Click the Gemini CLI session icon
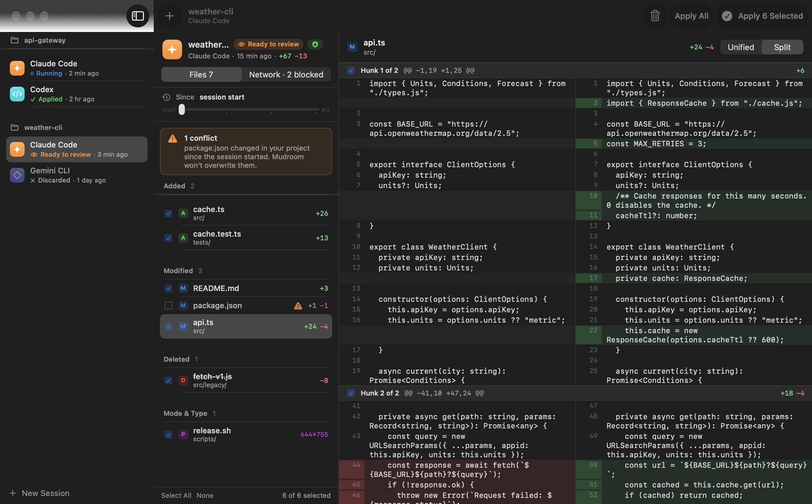Image resolution: width=812 pixels, height=504 pixels. coord(17,175)
